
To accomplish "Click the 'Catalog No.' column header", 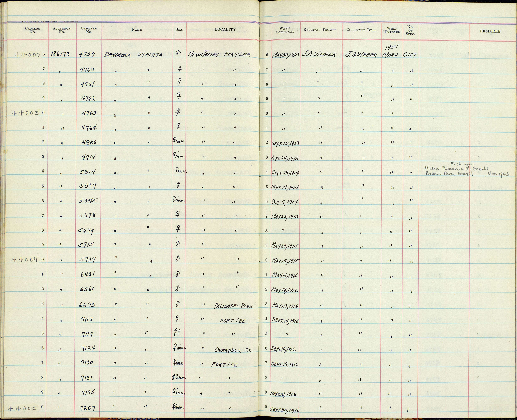I will click(32, 30).
